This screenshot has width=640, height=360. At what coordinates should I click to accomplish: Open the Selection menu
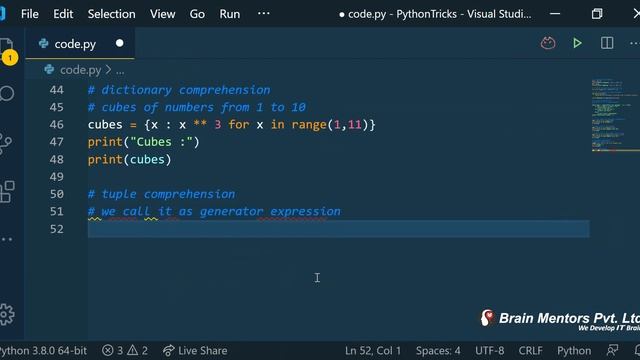coord(111,14)
